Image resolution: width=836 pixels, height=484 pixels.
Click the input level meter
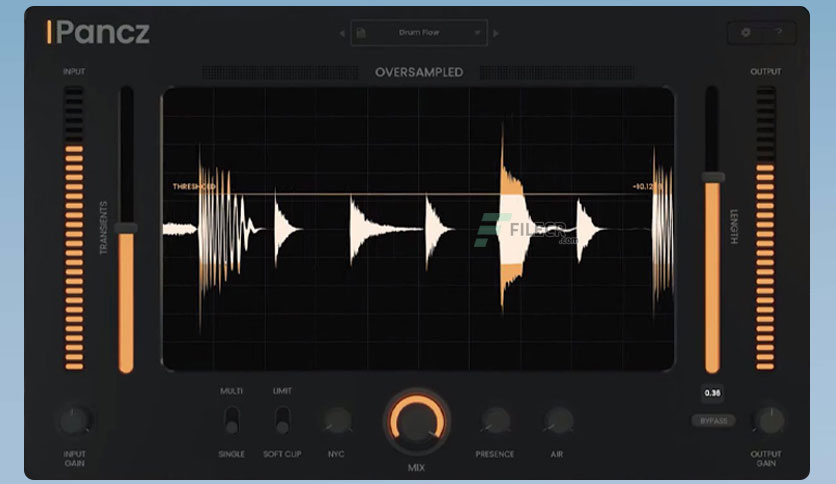[x=74, y=228]
